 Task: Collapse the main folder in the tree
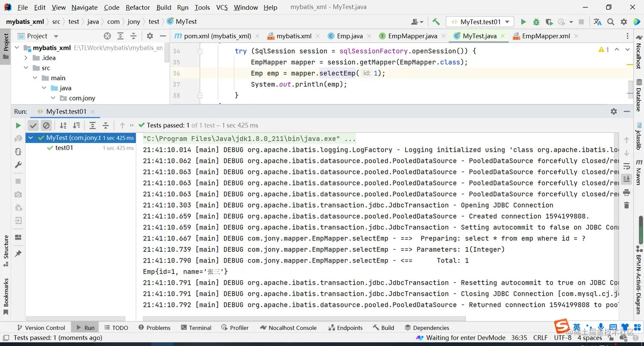pos(35,78)
